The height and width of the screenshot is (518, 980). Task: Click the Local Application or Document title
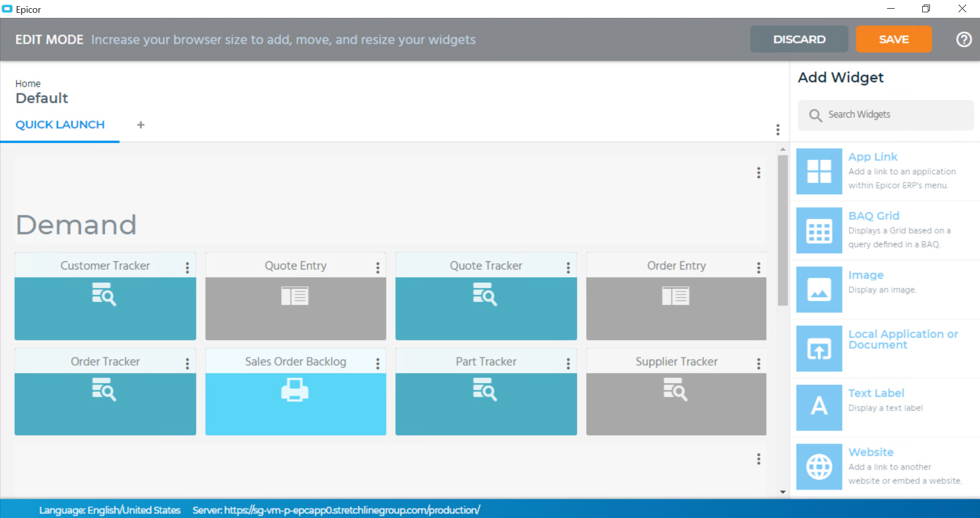coord(903,339)
